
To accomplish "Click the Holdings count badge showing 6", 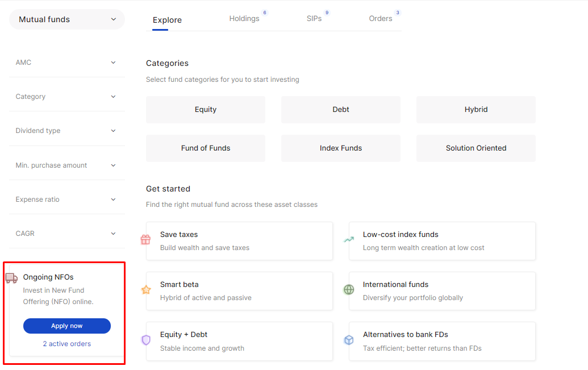I will (x=265, y=13).
